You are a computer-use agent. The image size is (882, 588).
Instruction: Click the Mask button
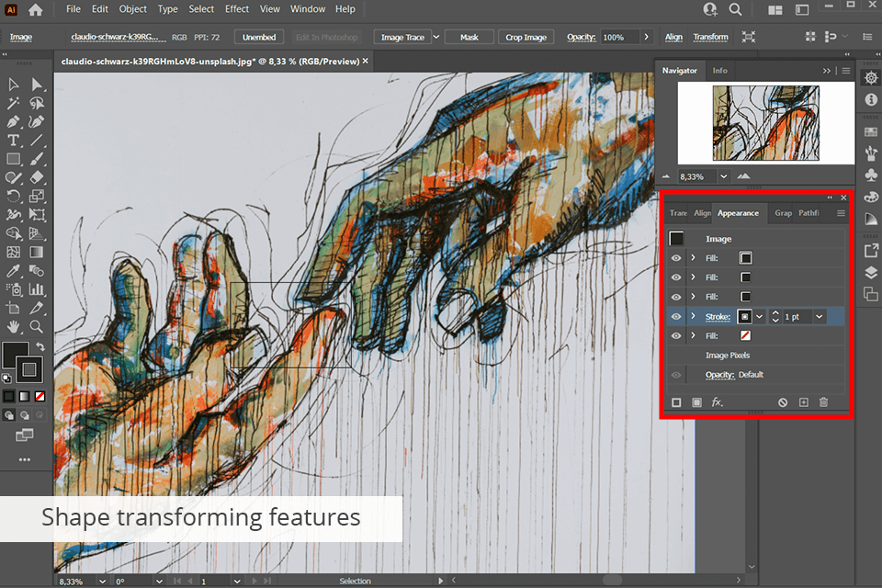pyautogui.click(x=469, y=37)
